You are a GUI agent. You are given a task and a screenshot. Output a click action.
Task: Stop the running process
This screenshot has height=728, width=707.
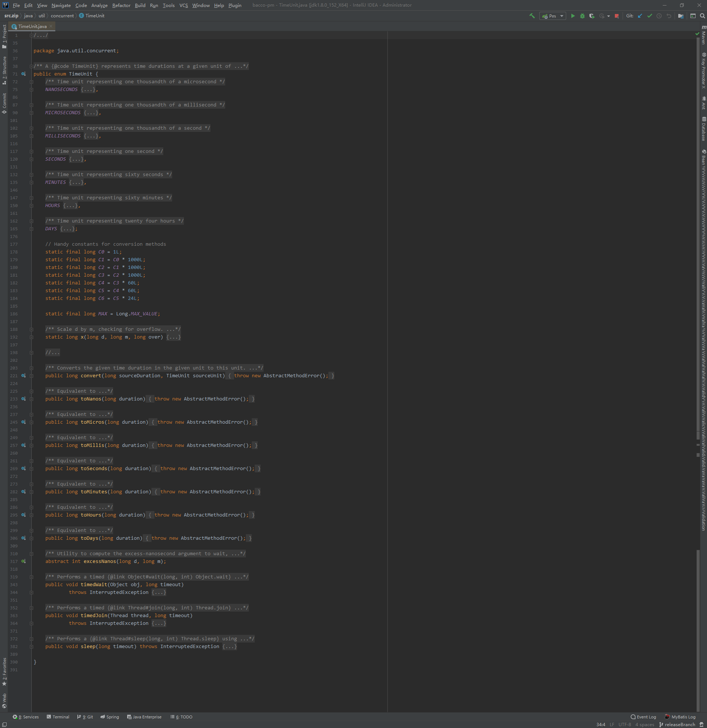pos(617,16)
